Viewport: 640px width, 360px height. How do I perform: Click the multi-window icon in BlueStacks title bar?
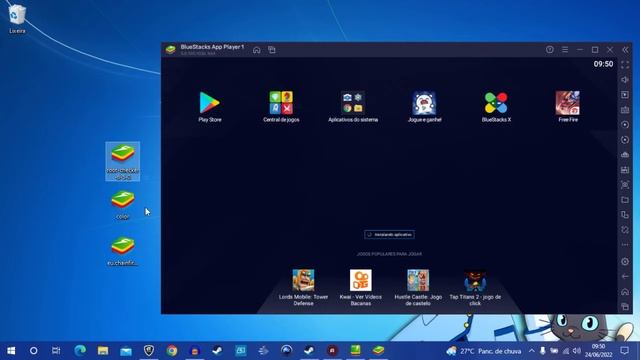272,50
